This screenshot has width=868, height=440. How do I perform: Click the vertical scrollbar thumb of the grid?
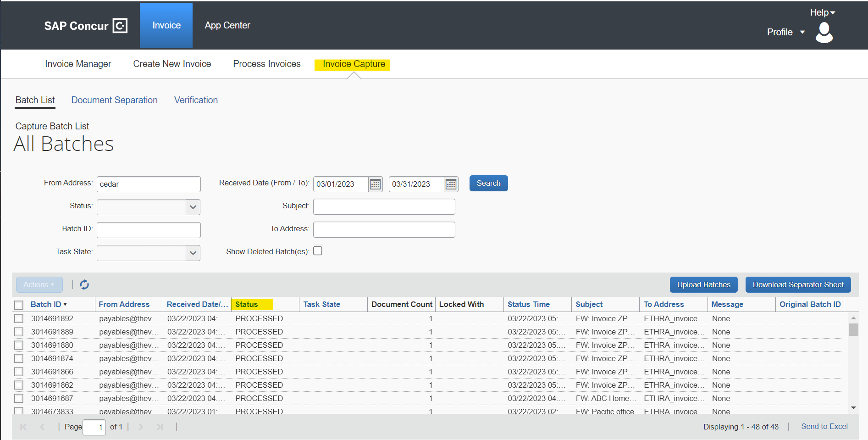[x=853, y=330]
